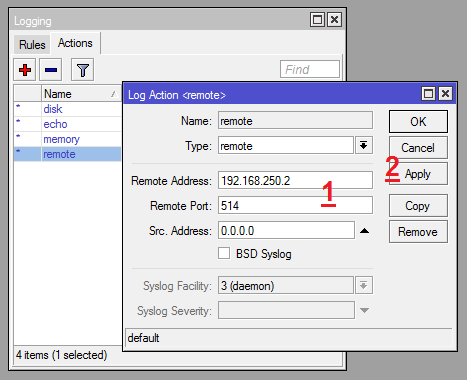This screenshot has height=380, width=467.
Task: Select the echo action row
Action: tap(67, 124)
